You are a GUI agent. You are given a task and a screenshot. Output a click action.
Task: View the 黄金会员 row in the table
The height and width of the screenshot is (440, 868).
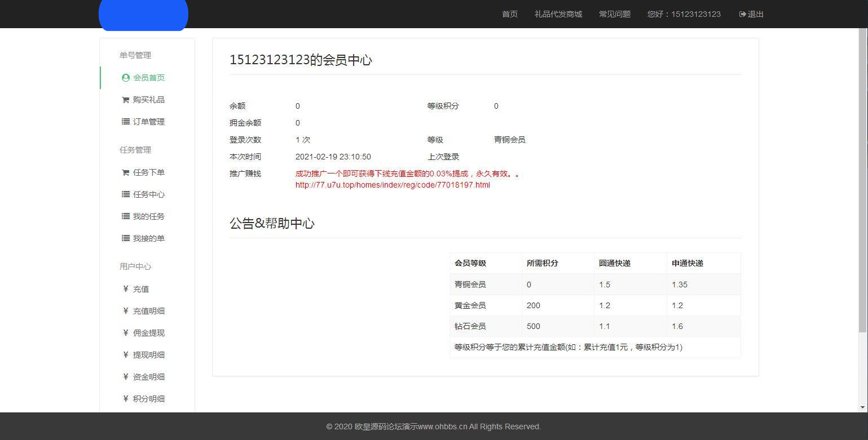[470, 305]
